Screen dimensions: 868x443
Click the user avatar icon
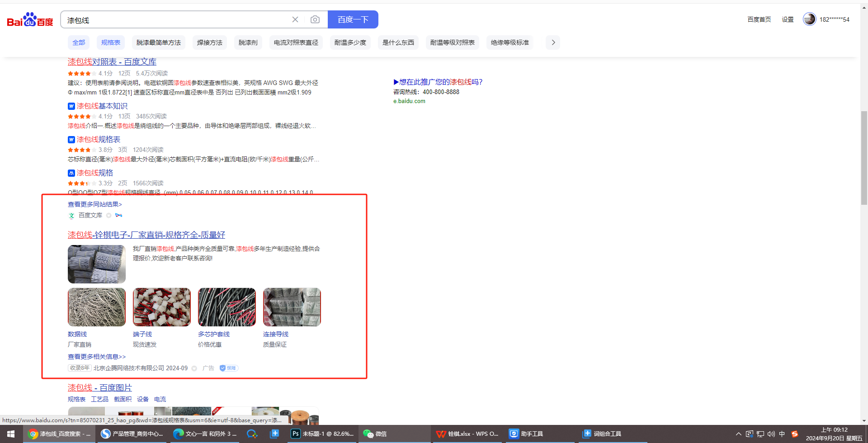[809, 19]
